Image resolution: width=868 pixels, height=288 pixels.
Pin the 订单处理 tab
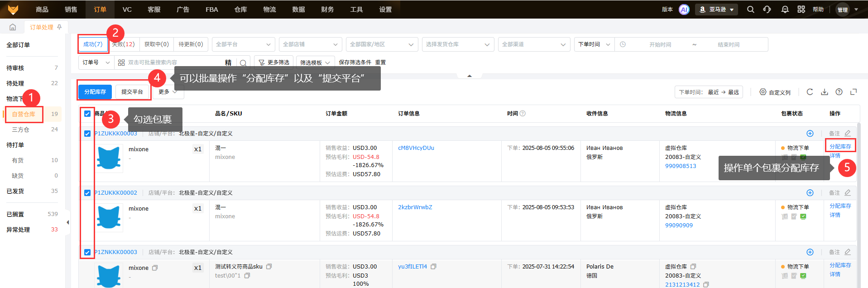59,27
